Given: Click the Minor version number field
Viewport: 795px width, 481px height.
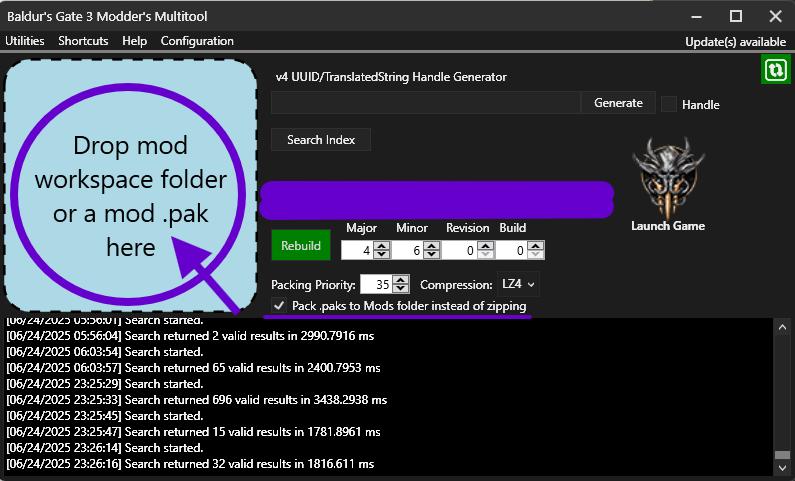Looking at the screenshot, I should click(408, 250).
